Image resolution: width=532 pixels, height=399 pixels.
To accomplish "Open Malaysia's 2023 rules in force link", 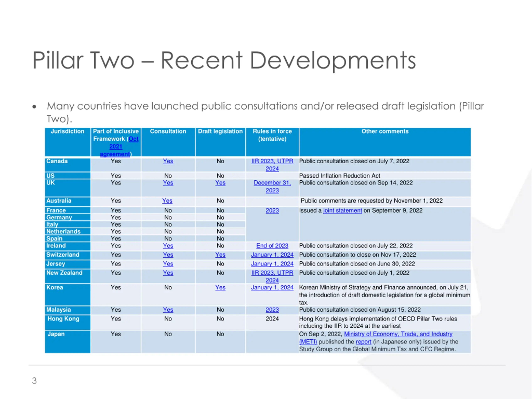I will pyautogui.click(x=272, y=310).
